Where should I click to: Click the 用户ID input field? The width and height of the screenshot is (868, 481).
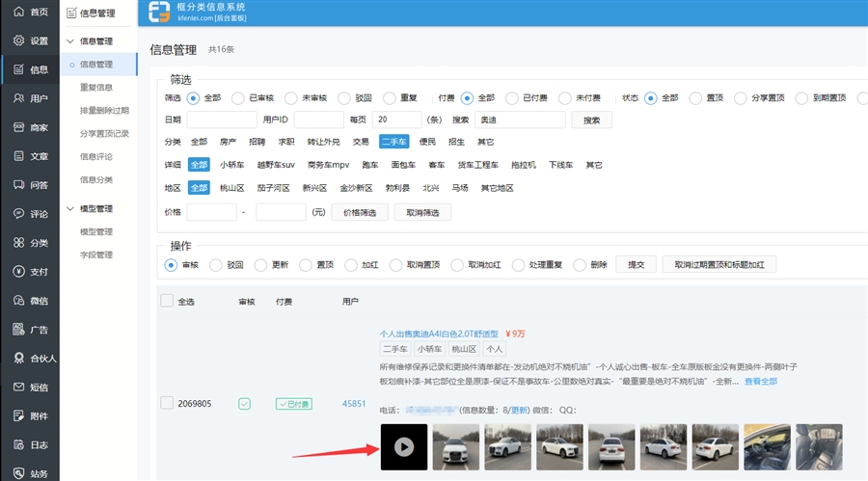point(318,120)
